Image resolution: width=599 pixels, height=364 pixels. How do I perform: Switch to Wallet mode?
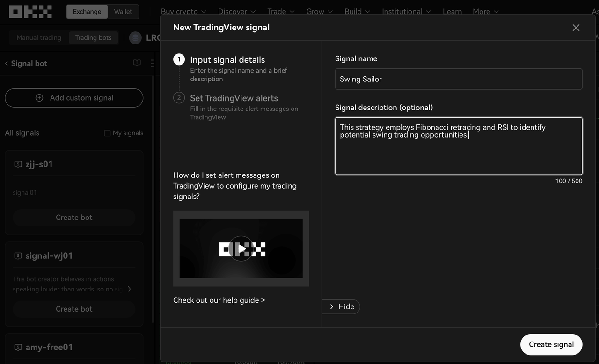point(123,11)
